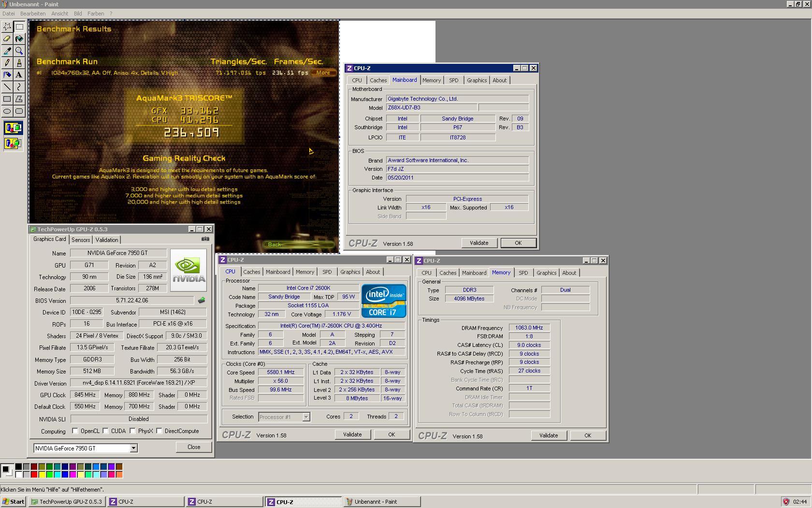
Task: Click the Close button in GPU-Z
Action: point(194,447)
